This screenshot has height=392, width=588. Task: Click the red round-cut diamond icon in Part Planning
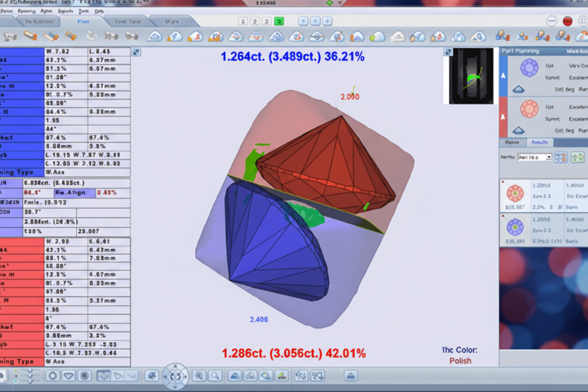click(x=529, y=109)
